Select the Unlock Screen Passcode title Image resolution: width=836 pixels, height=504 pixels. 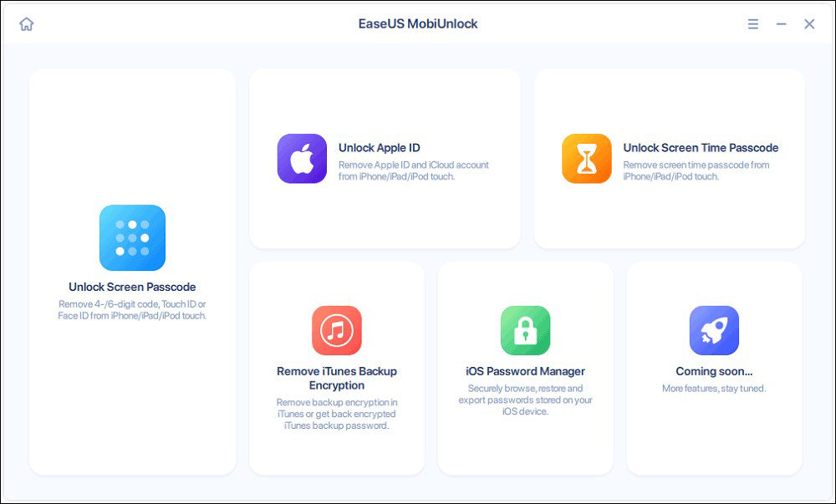(x=132, y=287)
